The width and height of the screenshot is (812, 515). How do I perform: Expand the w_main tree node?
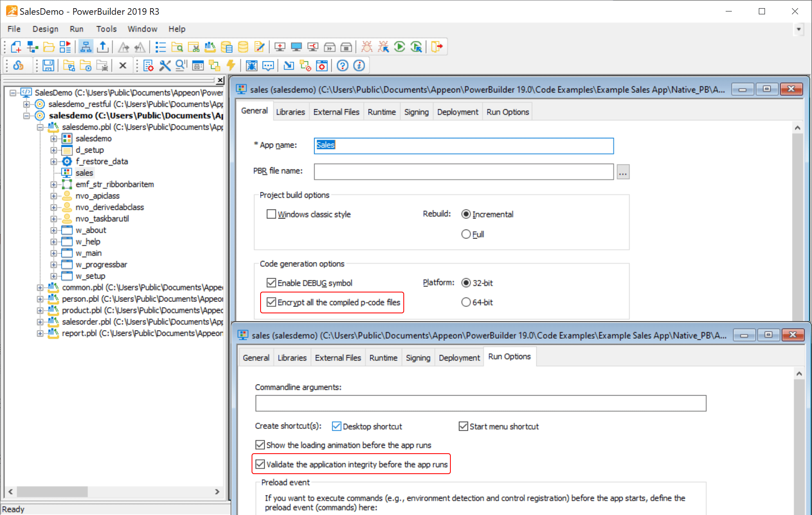(x=54, y=253)
